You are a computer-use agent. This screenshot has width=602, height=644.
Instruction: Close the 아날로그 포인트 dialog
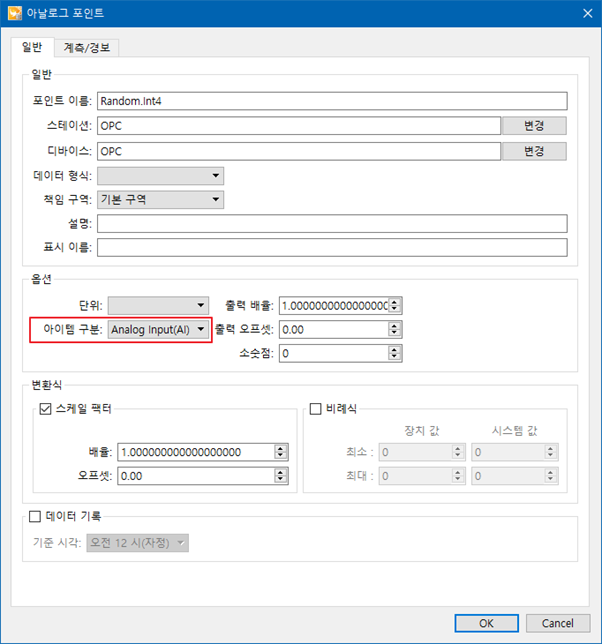(588, 13)
